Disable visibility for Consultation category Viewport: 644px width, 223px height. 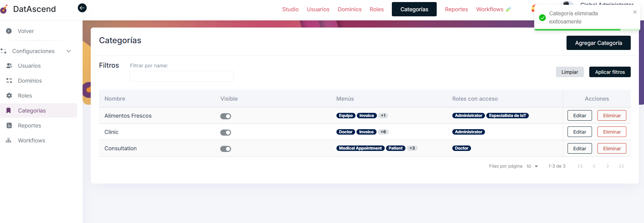[x=225, y=149]
